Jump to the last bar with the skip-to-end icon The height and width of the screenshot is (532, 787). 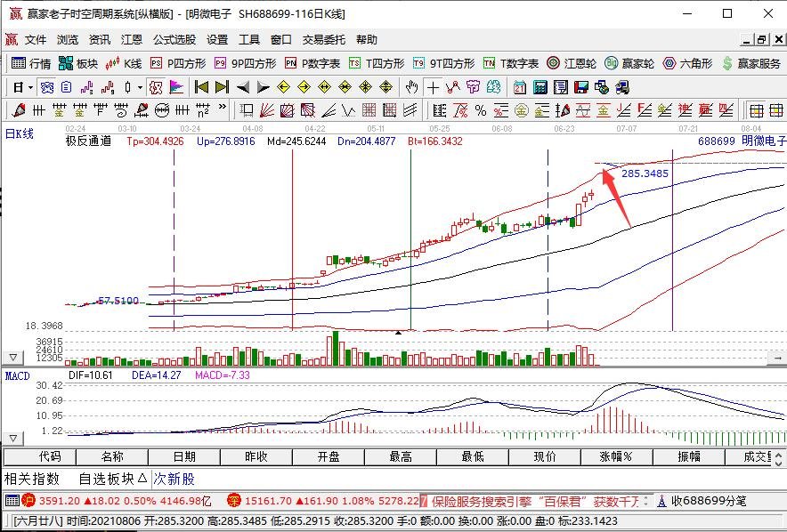[x=222, y=88]
